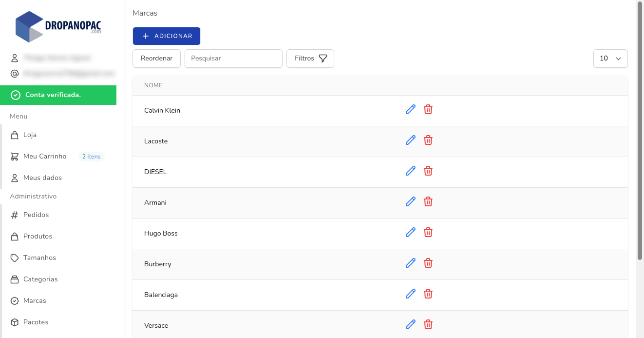644x338 pixels.
Task: Select the Balenciaga name text
Action: click(161, 295)
